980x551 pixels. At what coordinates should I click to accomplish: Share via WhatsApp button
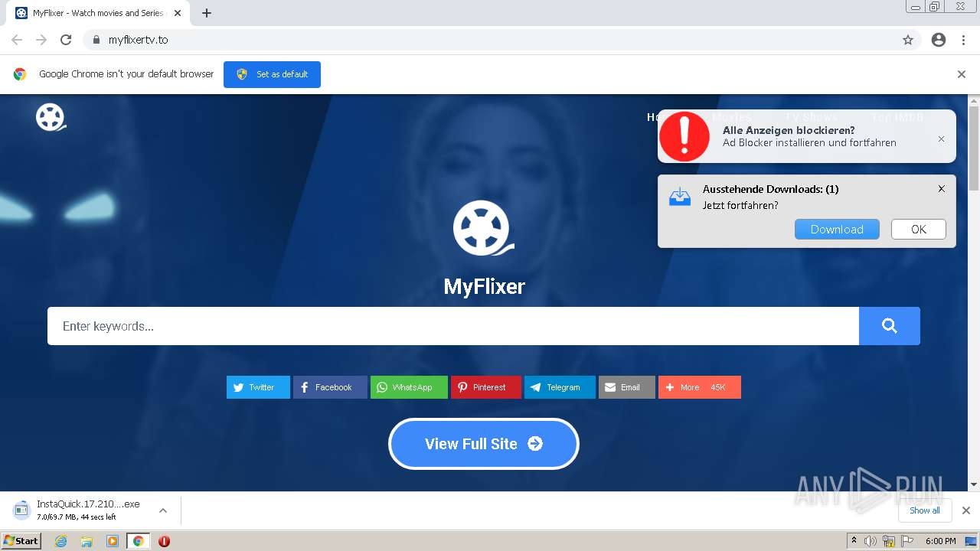click(409, 387)
